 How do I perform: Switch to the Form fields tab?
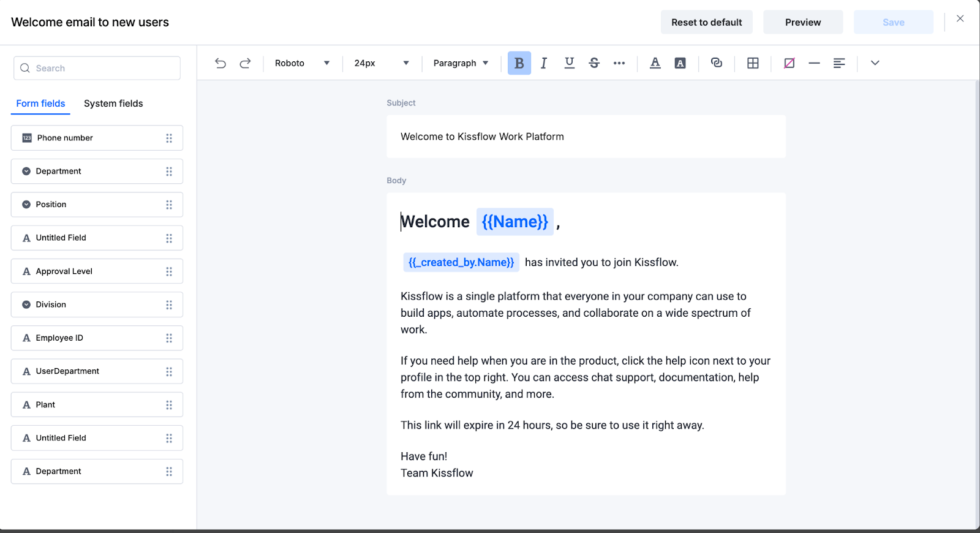[40, 104]
